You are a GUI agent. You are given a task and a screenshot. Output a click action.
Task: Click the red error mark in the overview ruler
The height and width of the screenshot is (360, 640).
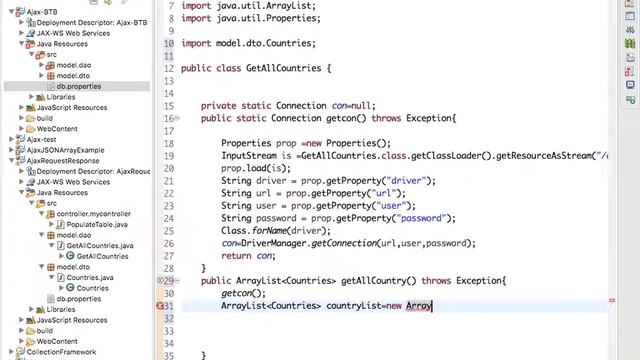coord(612,300)
